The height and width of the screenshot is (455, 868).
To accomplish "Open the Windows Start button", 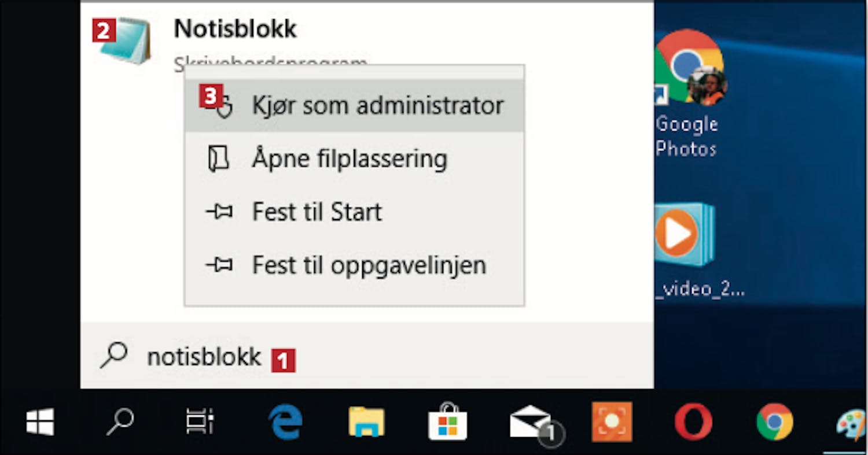I will point(40,422).
